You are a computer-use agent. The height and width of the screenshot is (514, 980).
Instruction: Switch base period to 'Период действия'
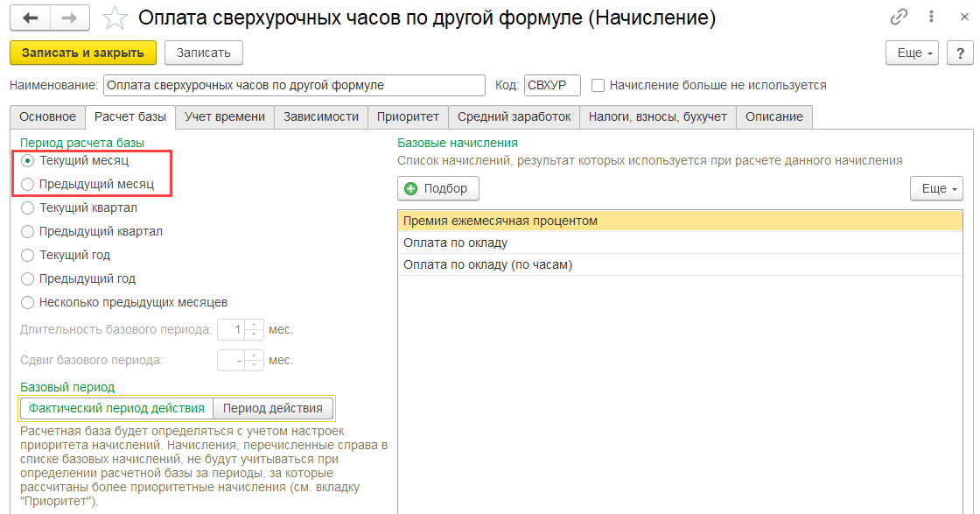[x=272, y=408]
